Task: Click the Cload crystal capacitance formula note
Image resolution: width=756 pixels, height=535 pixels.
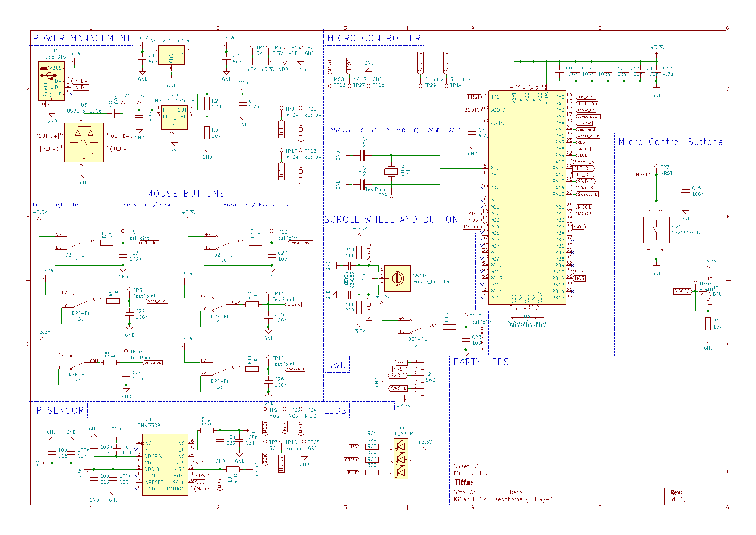Action: [395, 130]
